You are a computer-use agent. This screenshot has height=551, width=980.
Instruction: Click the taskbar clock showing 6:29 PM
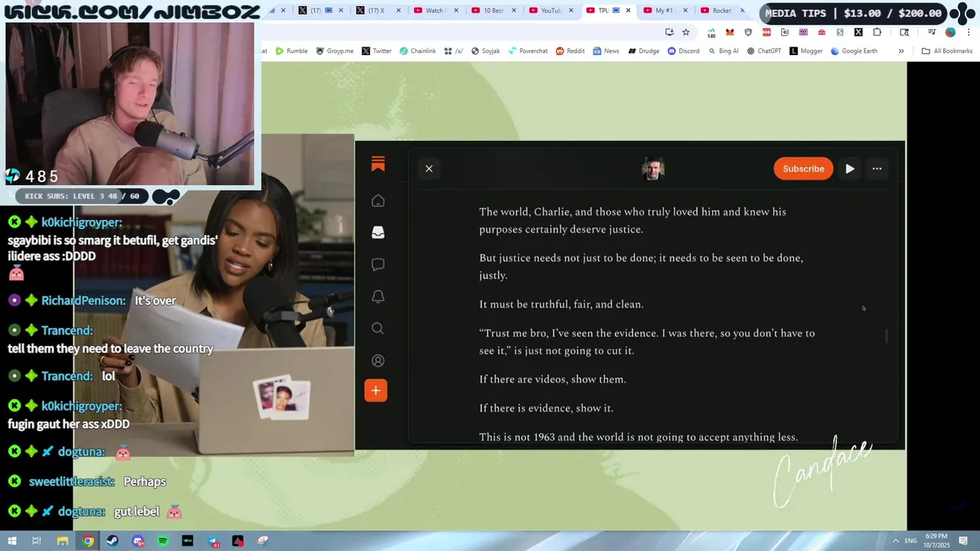[936, 540]
